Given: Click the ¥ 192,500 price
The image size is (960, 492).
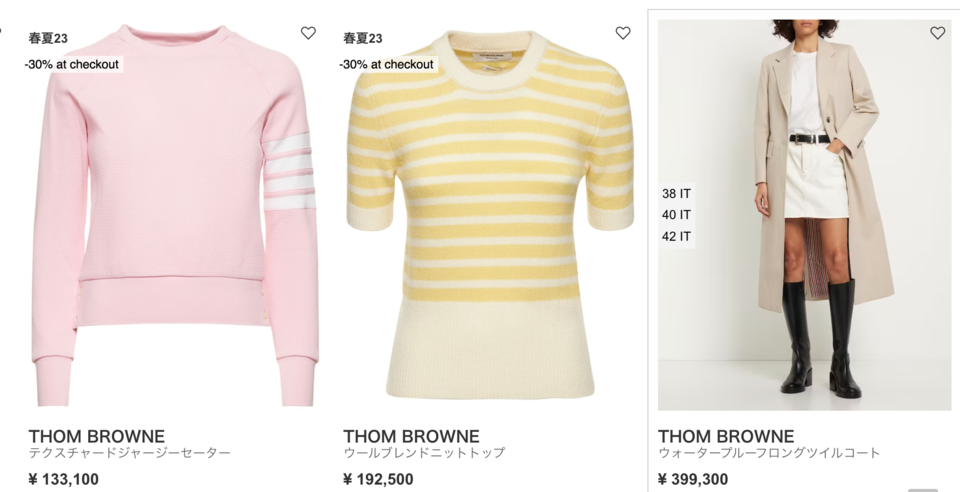Looking at the screenshot, I should click(378, 479).
